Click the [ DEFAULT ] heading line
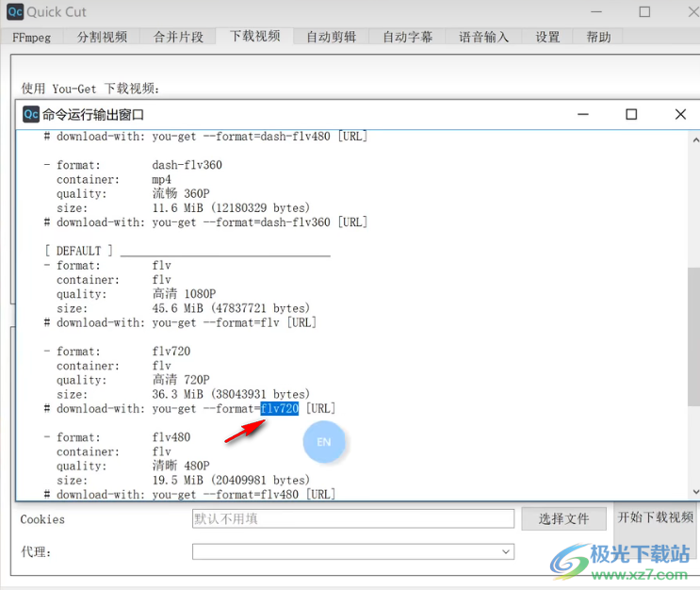This screenshot has width=700, height=590. click(187, 251)
